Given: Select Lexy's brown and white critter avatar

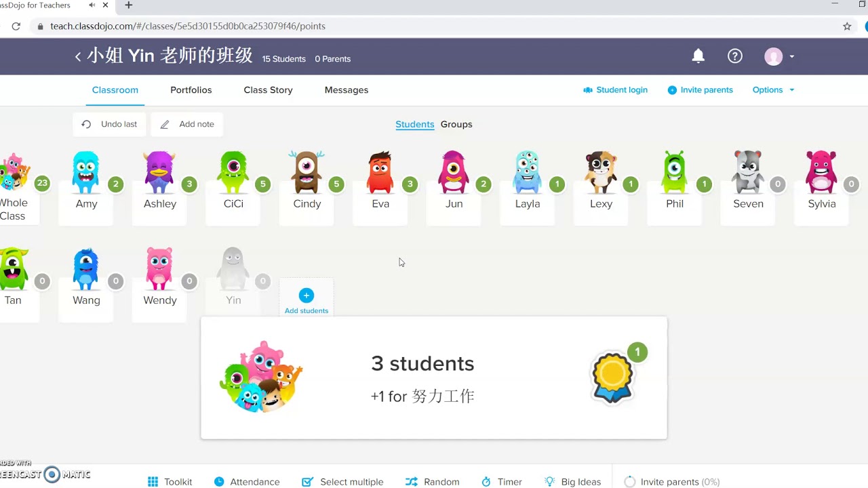Looking at the screenshot, I should pos(601,172).
